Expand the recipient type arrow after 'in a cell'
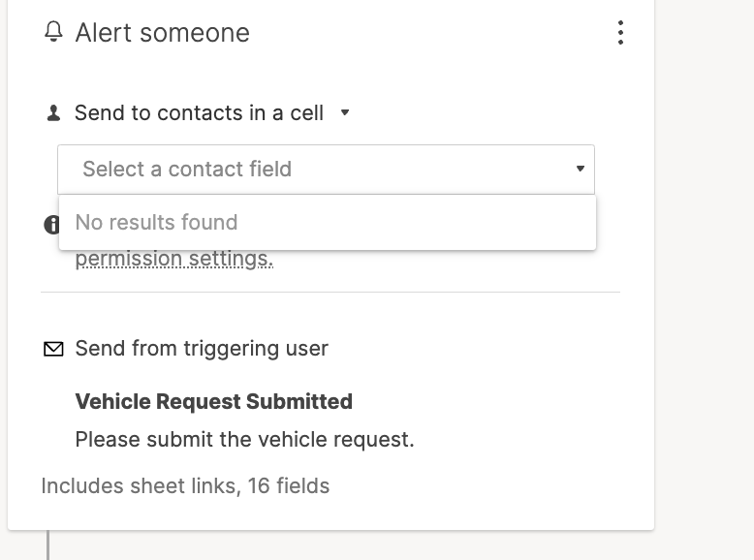Screen dimensions: 754x560 (x=345, y=113)
